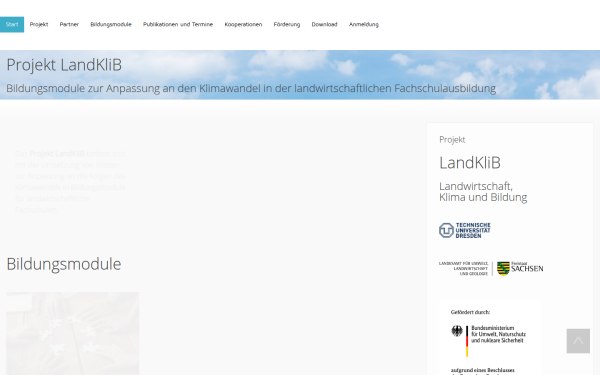
Task: Click the banner subtitle about Klimawandel
Action: pos(251,88)
